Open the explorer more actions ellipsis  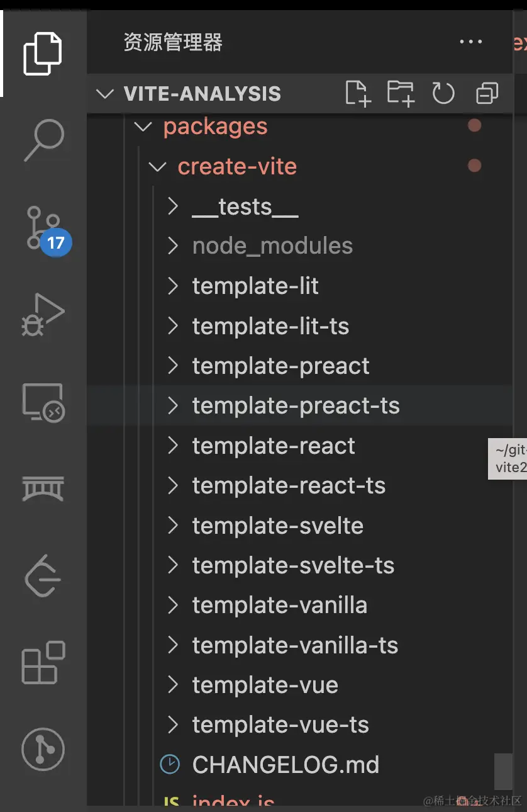tap(470, 42)
